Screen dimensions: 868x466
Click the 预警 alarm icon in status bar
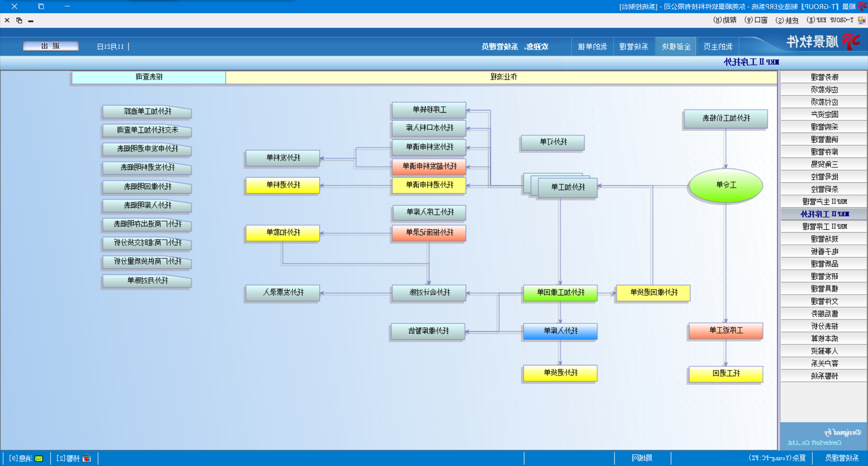(87, 458)
